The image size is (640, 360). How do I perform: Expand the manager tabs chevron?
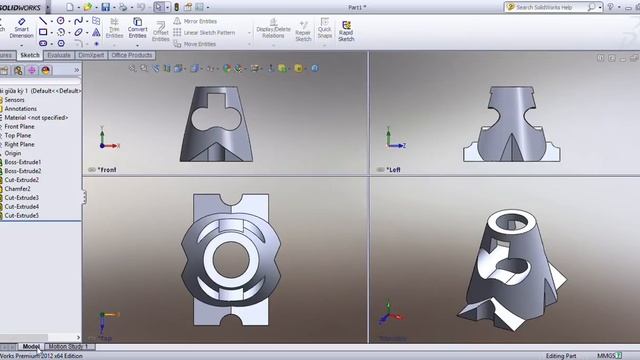(x=76, y=70)
